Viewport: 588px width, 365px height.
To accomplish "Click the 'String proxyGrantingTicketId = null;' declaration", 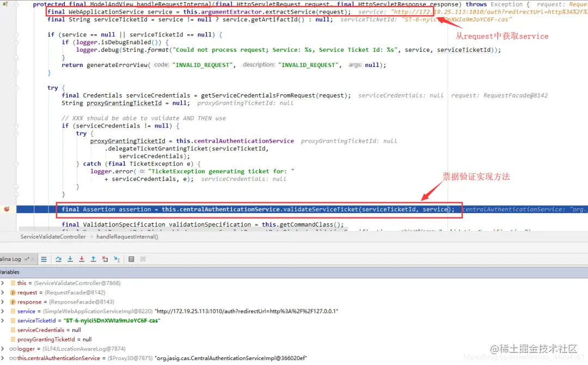I will [x=126, y=103].
